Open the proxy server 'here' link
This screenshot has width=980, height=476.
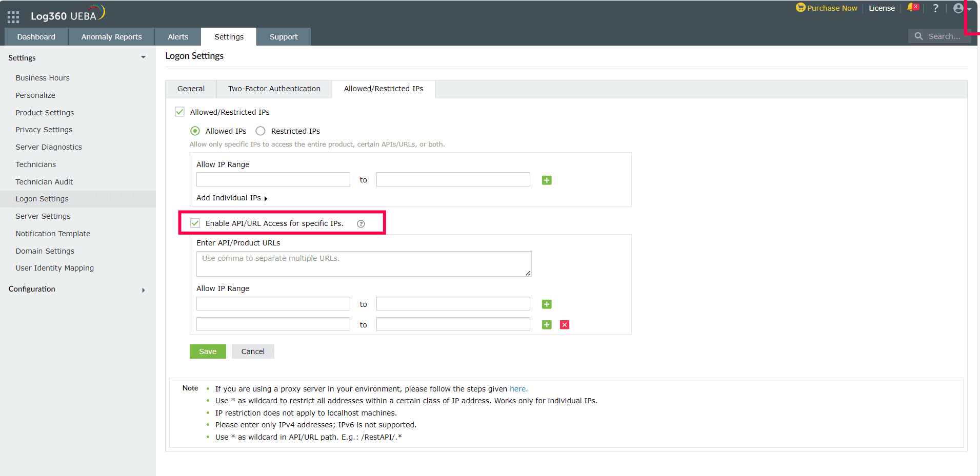[517, 388]
